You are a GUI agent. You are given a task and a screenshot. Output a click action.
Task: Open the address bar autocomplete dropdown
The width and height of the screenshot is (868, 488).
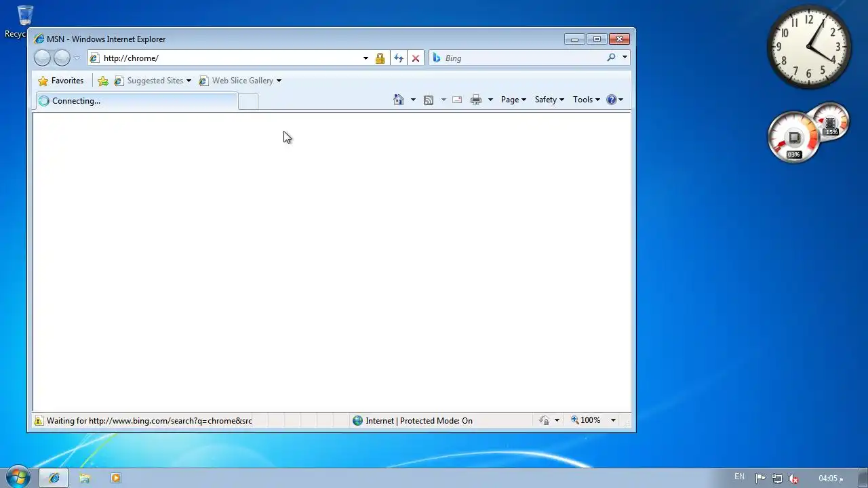[366, 58]
